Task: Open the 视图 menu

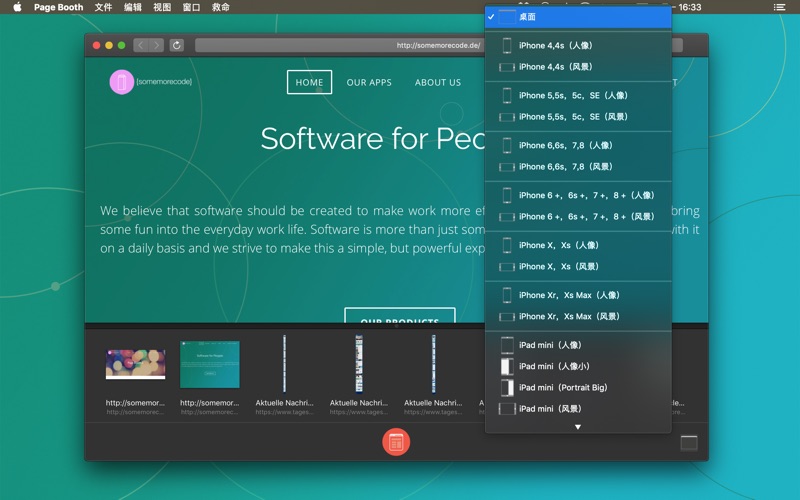Action: (x=162, y=7)
